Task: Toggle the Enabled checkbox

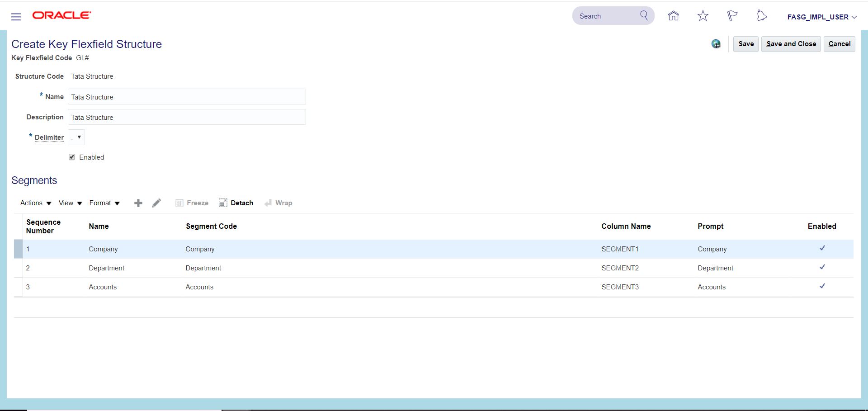Action: click(x=72, y=157)
